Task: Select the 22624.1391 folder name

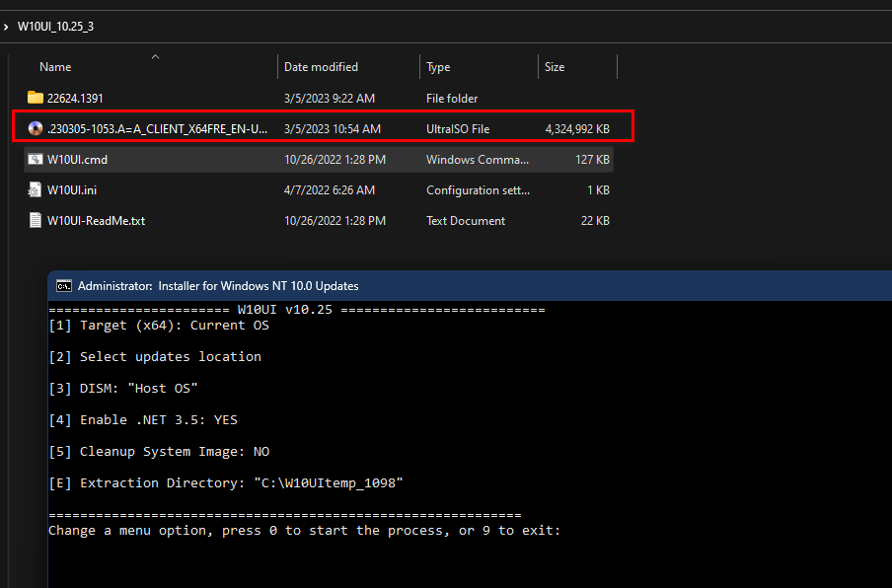Action: (75, 99)
